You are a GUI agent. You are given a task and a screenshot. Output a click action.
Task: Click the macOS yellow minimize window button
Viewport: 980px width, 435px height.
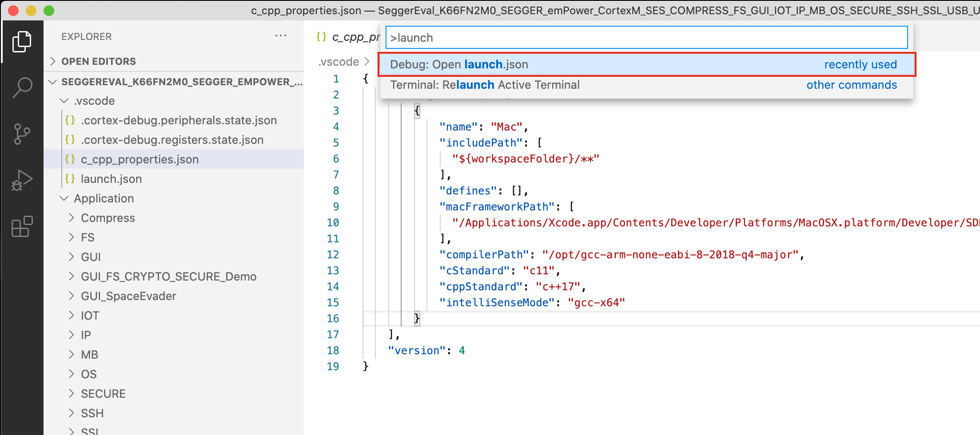coord(31,11)
